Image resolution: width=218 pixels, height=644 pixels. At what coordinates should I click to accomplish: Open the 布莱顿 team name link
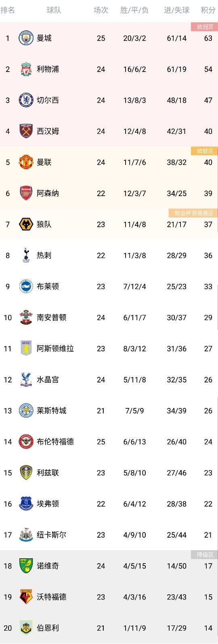point(48,287)
